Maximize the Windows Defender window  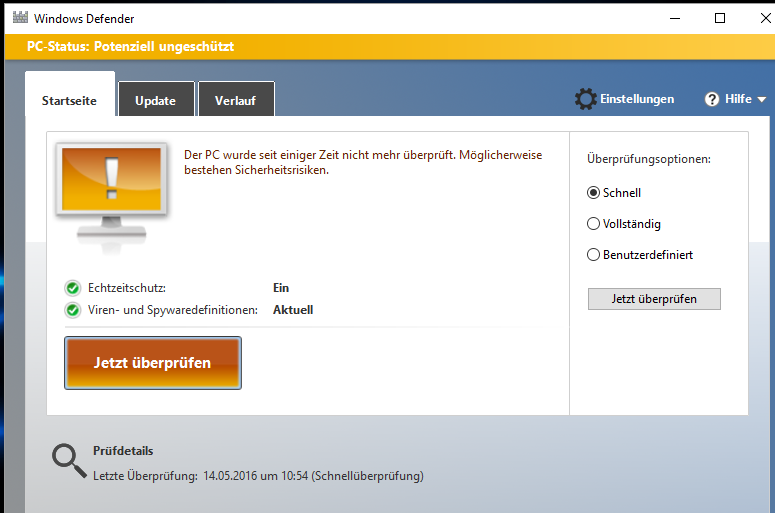[720, 18]
